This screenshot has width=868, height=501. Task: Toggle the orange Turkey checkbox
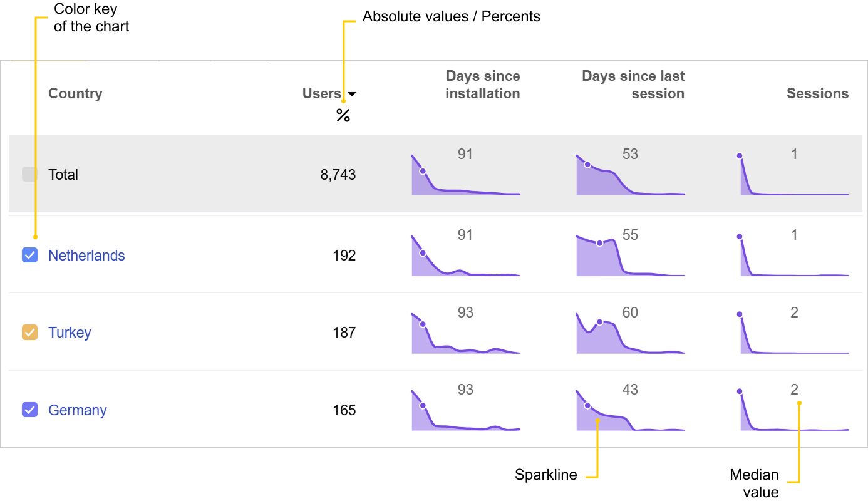pos(29,332)
